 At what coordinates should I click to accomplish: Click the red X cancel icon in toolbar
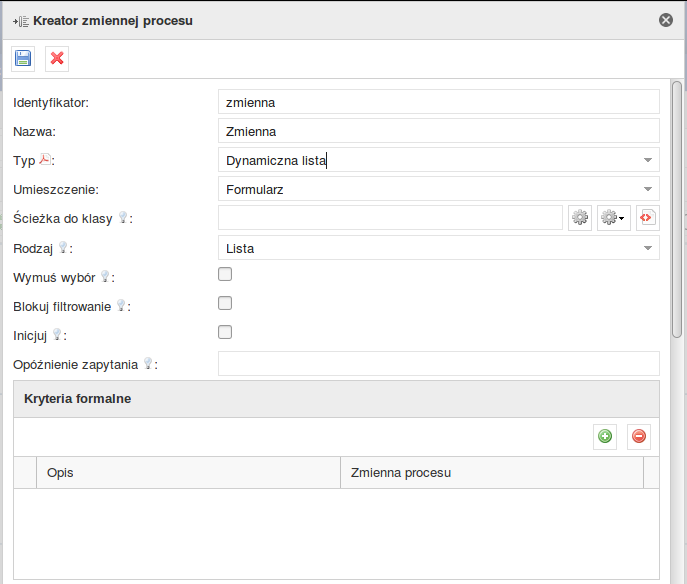coord(57,58)
